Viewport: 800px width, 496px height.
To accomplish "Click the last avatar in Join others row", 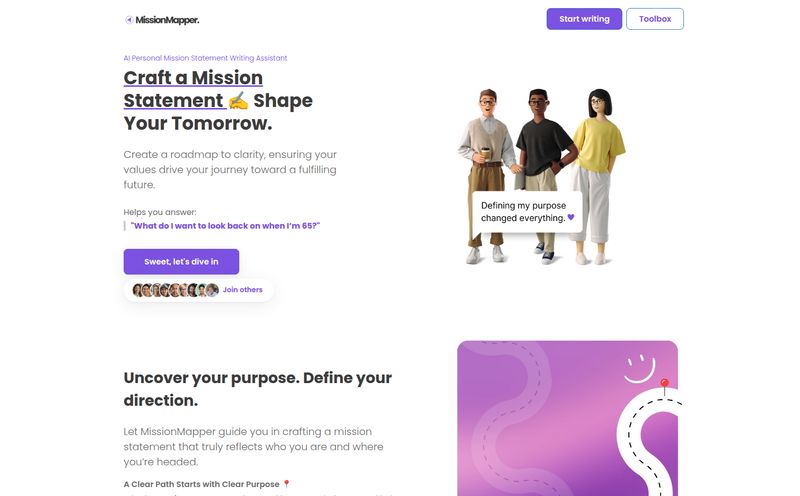I will coord(212,290).
